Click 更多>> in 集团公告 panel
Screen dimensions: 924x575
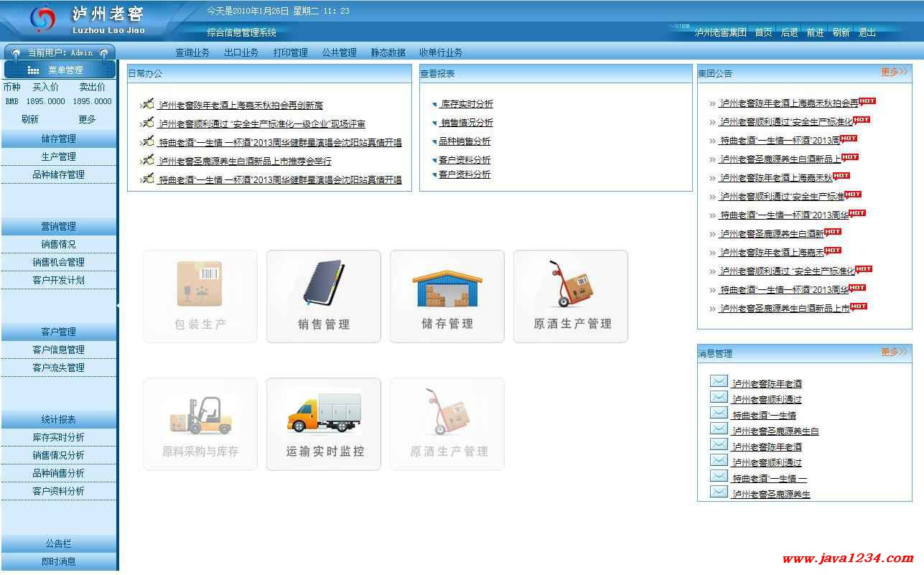895,72
